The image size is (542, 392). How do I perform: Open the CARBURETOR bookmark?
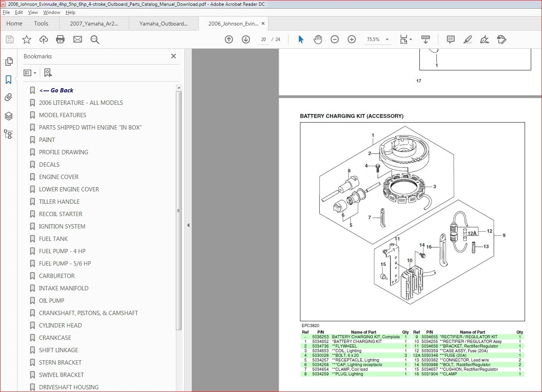coord(57,276)
